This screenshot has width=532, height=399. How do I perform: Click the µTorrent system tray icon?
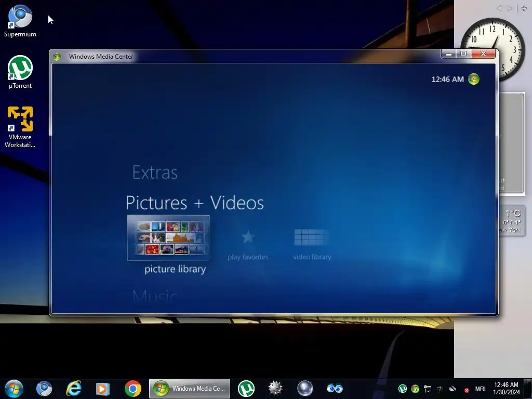coord(403,389)
